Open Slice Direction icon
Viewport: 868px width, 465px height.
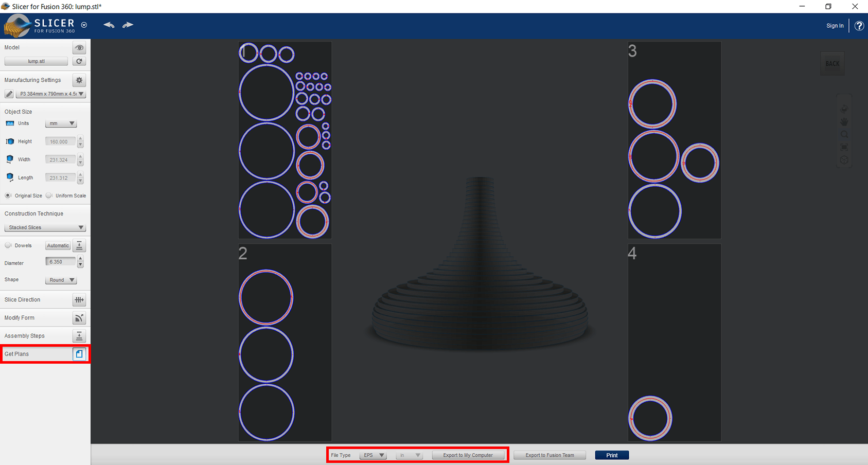pos(79,300)
